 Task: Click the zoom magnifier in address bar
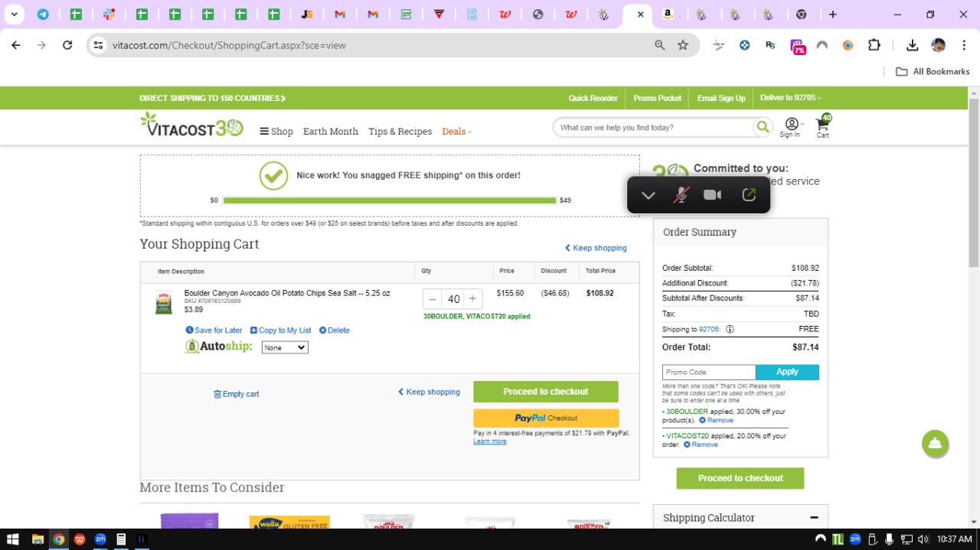[x=660, y=45]
